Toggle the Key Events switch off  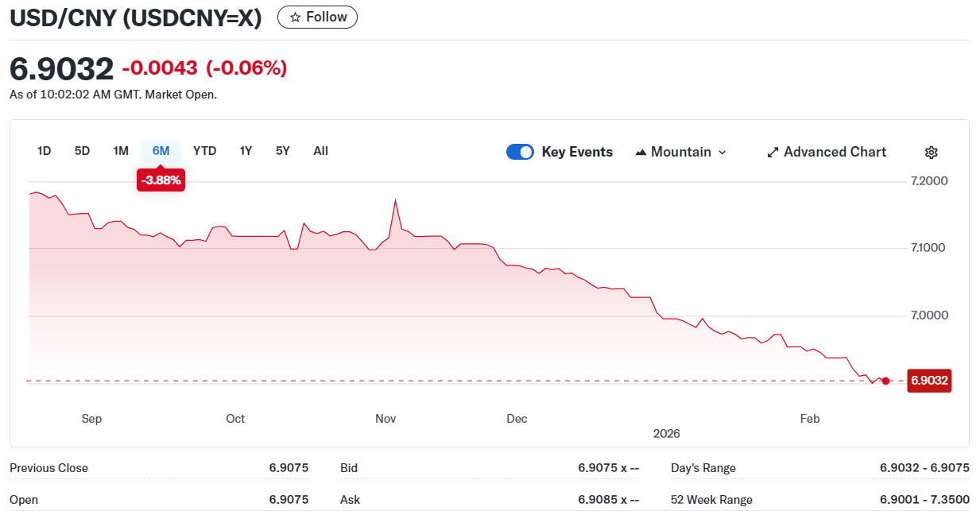pyautogui.click(x=520, y=152)
